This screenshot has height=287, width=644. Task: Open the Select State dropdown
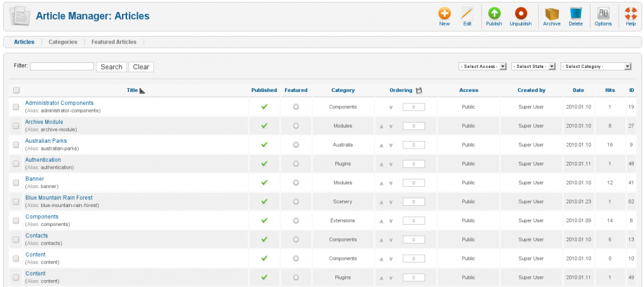pyautogui.click(x=533, y=66)
